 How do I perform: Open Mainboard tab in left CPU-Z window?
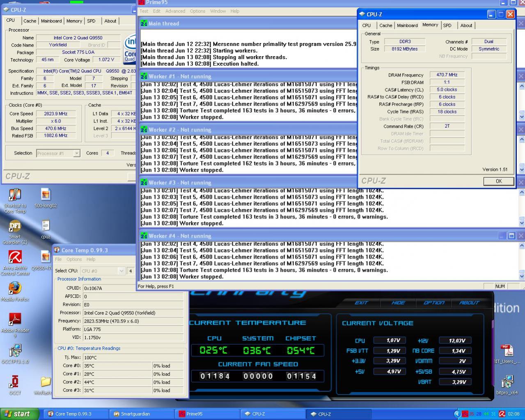(x=51, y=21)
